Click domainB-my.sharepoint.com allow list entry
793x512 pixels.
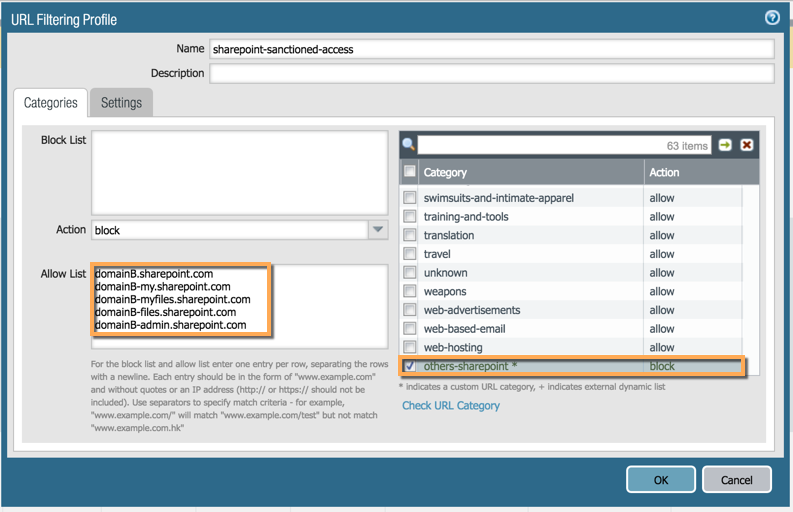tap(162, 286)
